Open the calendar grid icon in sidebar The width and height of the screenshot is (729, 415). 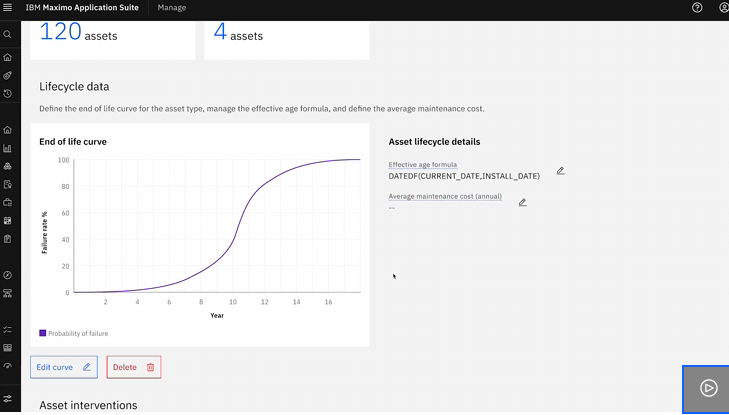(x=7, y=221)
